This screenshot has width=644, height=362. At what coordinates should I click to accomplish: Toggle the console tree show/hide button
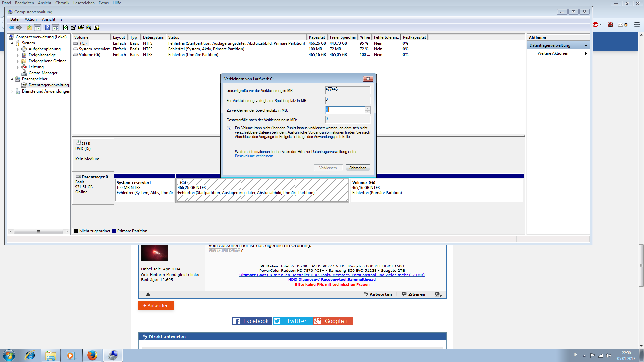pos(38,27)
